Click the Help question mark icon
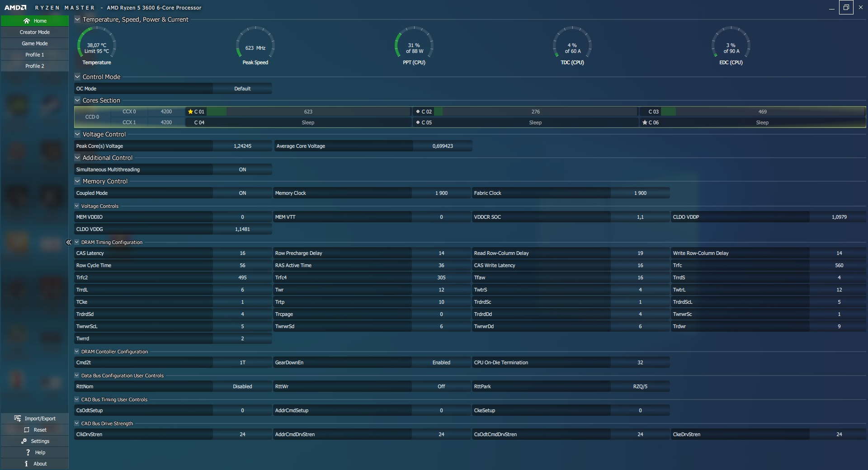The height and width of the screenshot is (470, 868). click(x=28, y=452)
